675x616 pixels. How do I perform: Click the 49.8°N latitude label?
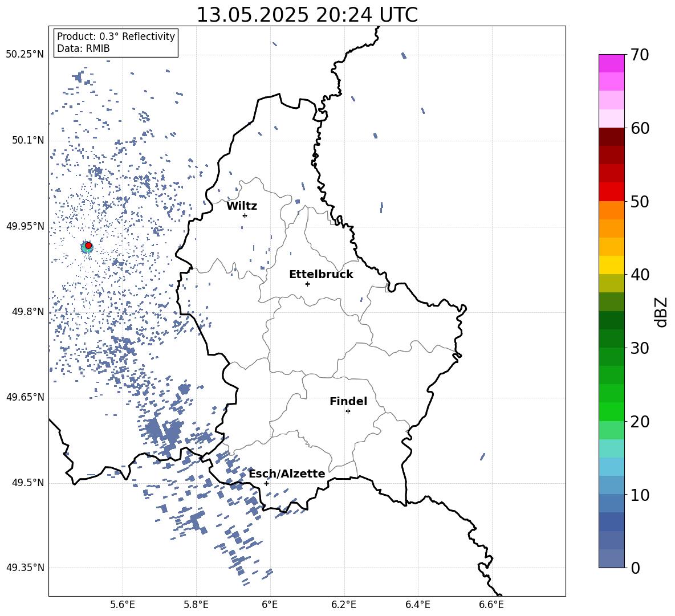[28, 312]
